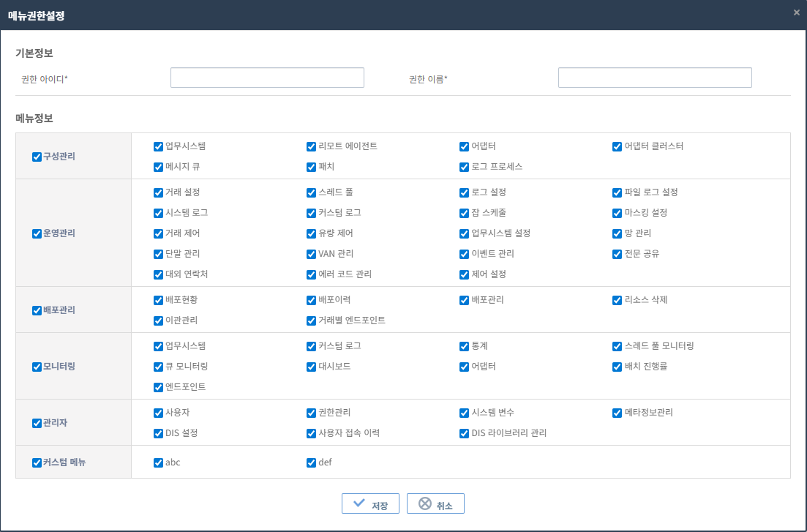Viewport: 807px width, 532px height.
Task: Uncheck the 메타정보관리 checkbox
Action: point(617,413)
